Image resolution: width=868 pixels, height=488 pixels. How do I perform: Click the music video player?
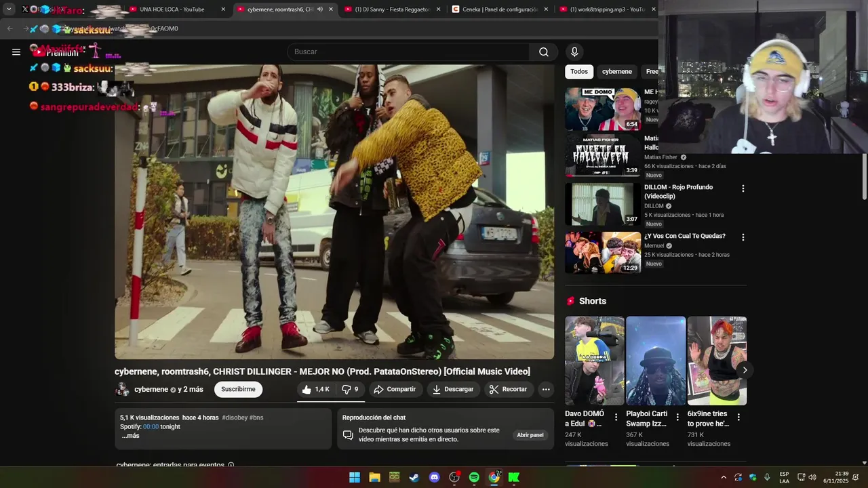pyautogui.click(x=334, y=211)
